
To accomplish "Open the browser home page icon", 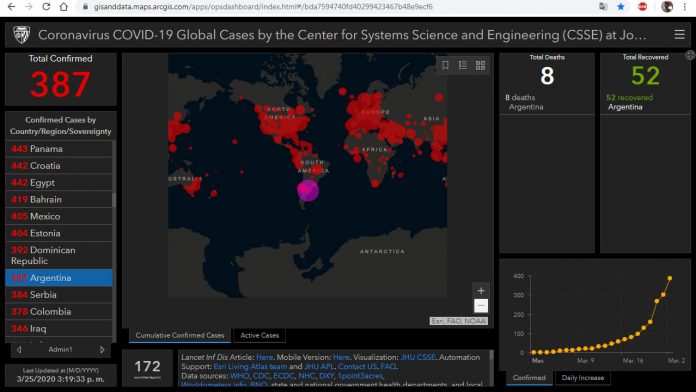I will tap(63, 7).
